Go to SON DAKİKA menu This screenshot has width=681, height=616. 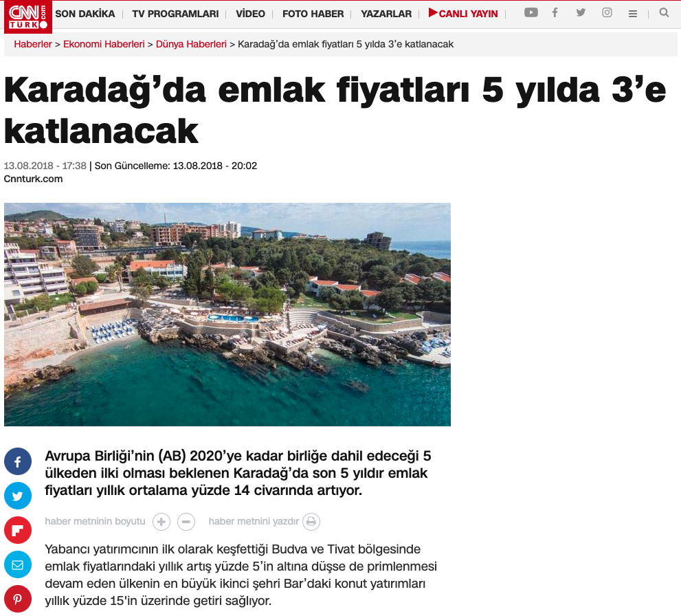click(85, 14)
